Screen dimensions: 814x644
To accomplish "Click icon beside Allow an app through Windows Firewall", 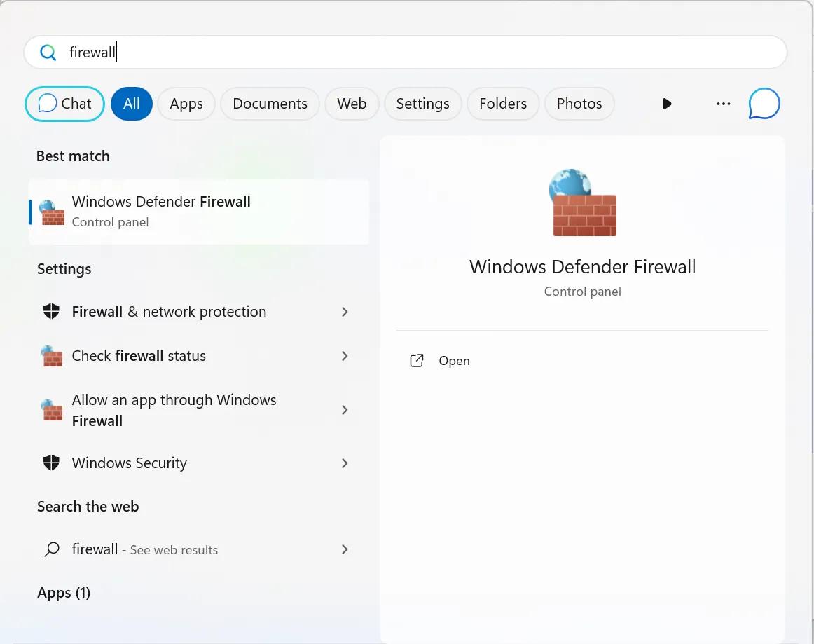I will (x=52, y=410).
